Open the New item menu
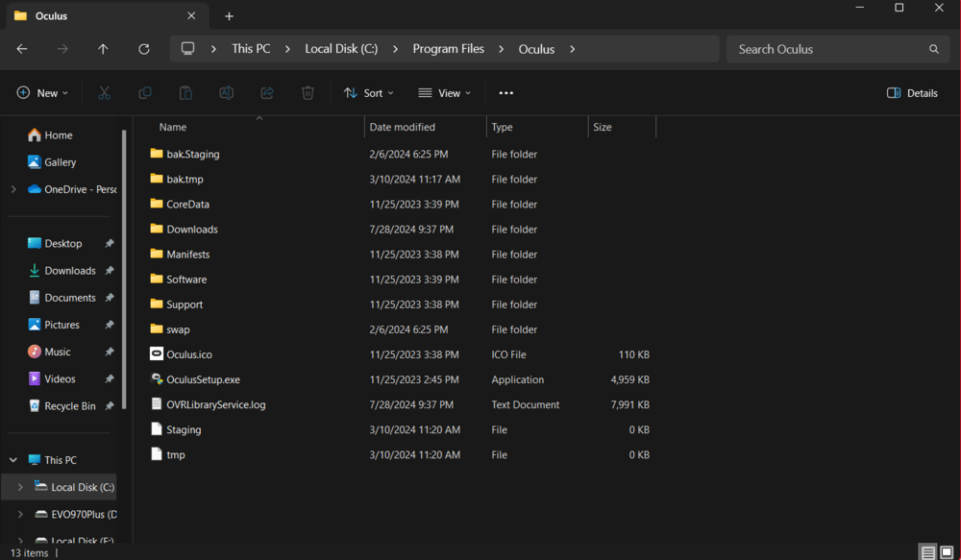Image resolution: width=961 pixels, height=560 pixels. tap(42, 92)
